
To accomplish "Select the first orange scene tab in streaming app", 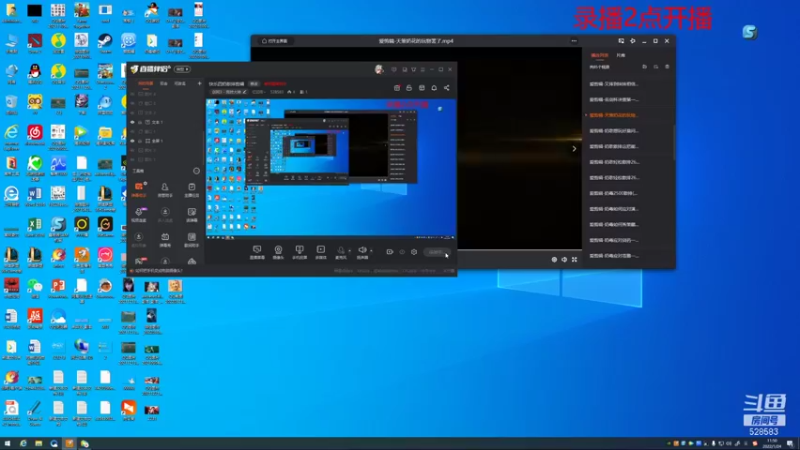I will pyautogui.click(x=145, y=83).
